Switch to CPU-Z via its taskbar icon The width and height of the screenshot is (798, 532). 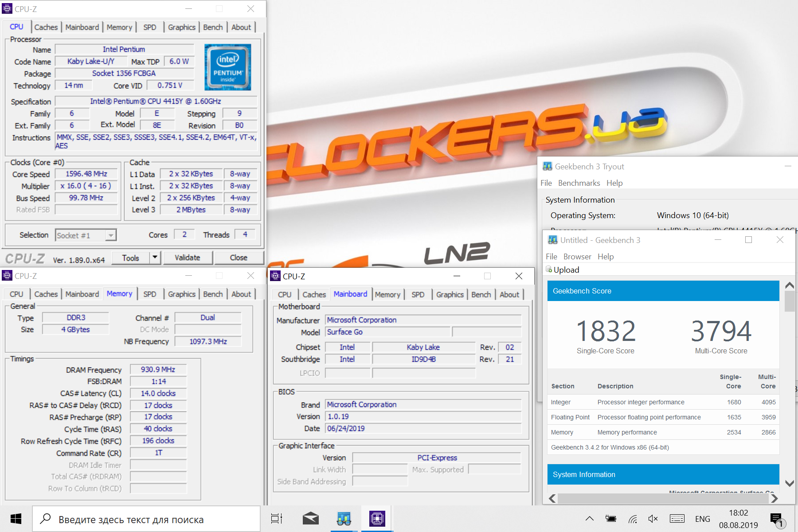click(x=377, y=519)
